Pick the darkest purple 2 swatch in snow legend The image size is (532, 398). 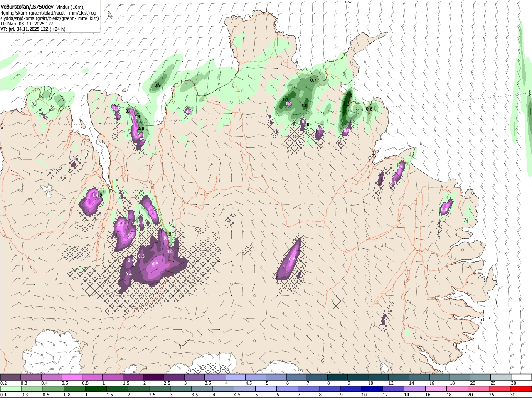click(153, 377)
